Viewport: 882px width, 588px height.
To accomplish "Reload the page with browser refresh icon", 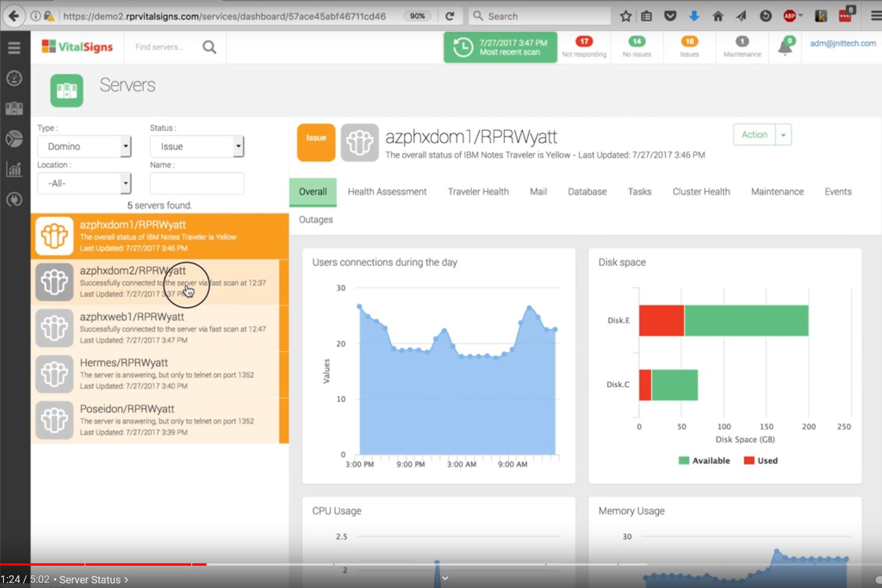I will point(450,16).
